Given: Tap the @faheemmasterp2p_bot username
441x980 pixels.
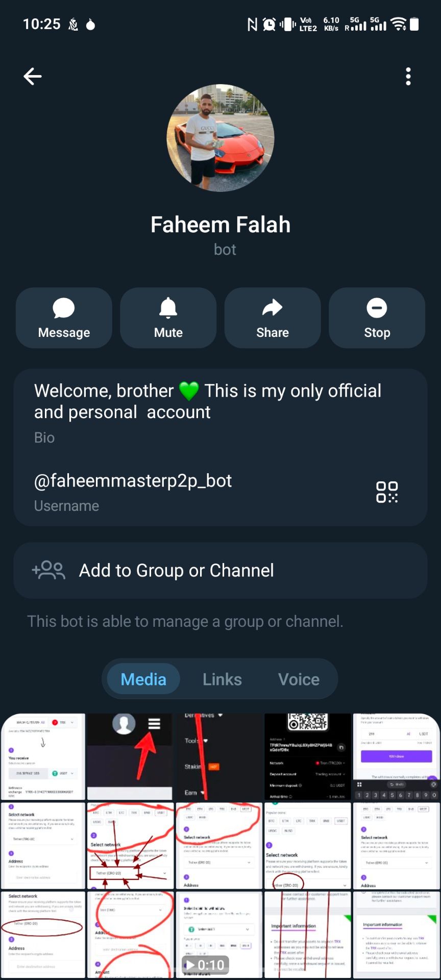Looking at the screenshot, I should pyautogui.click(x=133, y=481).
